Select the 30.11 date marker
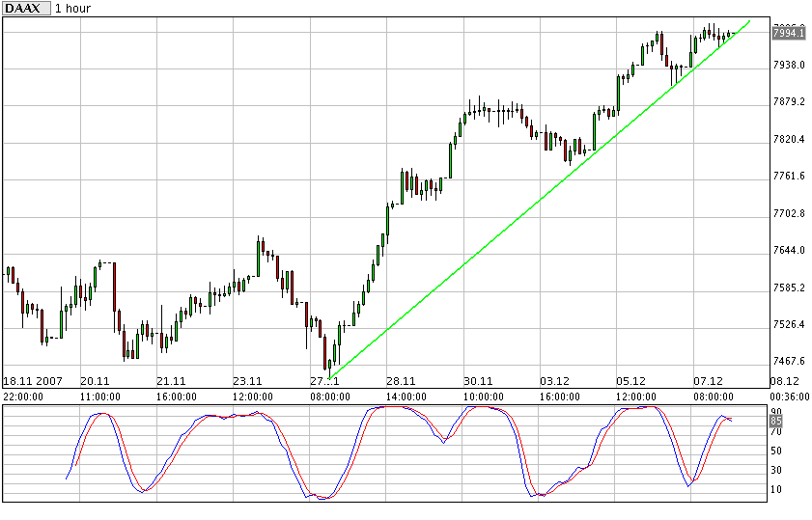 point(478,381)
